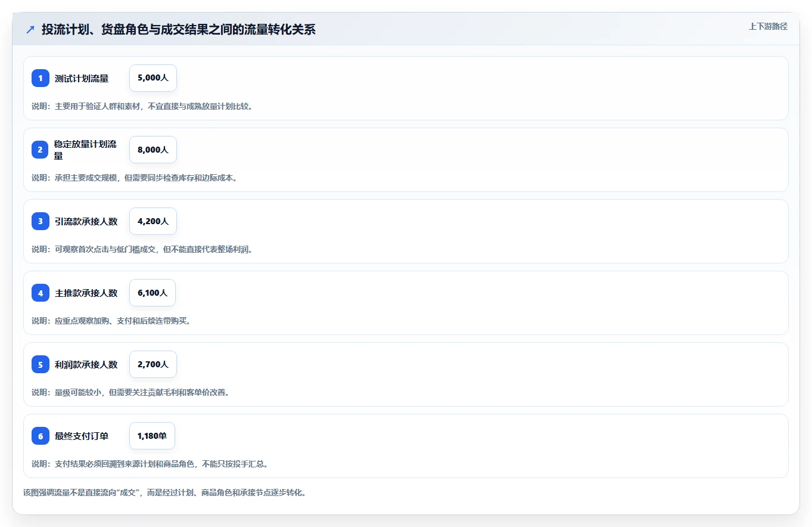Click the 6,100人 value chip
This screenshot has width=812, height=527.
click(153, 293)
